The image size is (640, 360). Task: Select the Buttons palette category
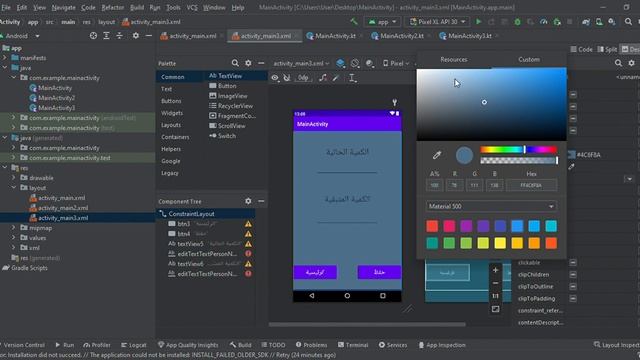point(171,101)
